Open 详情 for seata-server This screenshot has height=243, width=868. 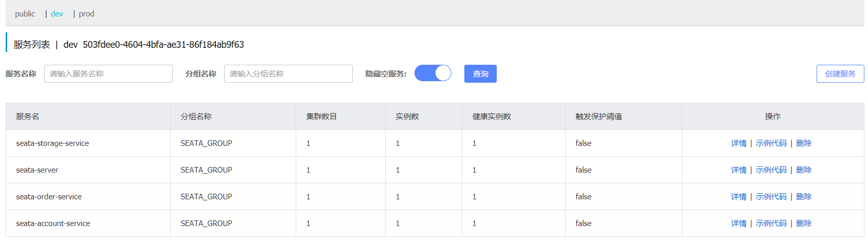(739, 170)
